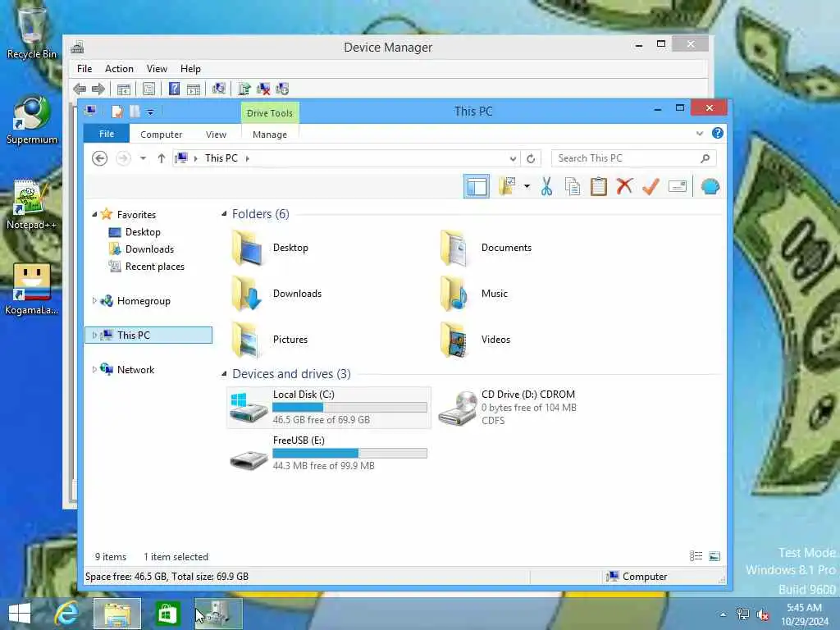This screenshot has height=630, width=840.
Task: Select Downloads under Favorites
Action: (142, 249)
